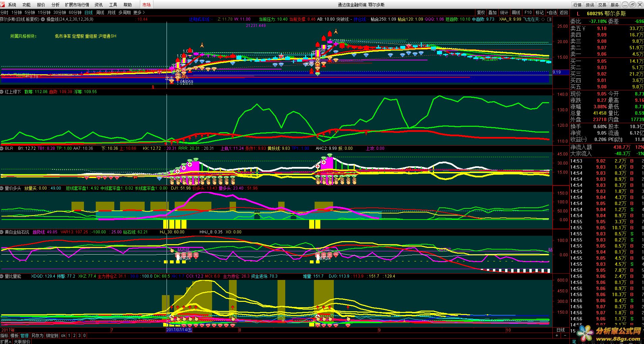Click the stock title 600295 鄂尔多斯
The image size is (644, 344).
(x=606, y=13)
